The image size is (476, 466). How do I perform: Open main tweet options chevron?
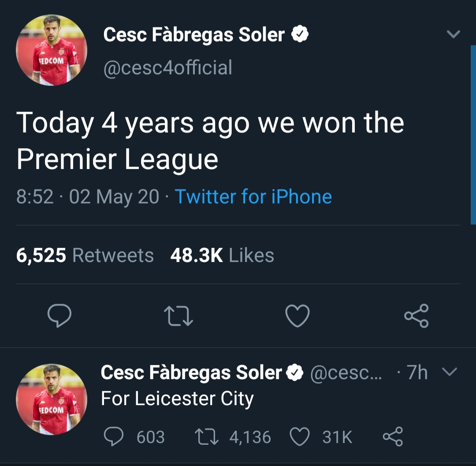[454, 33]
